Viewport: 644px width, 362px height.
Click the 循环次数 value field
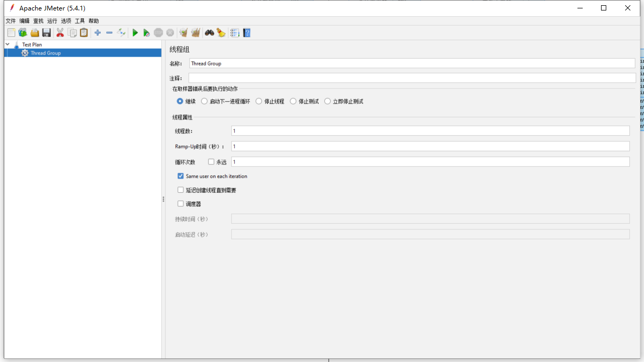[x=430, y=162]
